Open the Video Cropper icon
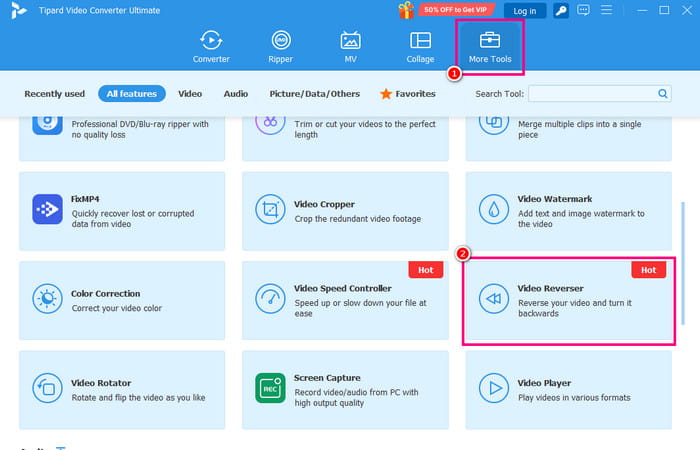This screenshot has height=450, width=700. click(x=270, y=209)
